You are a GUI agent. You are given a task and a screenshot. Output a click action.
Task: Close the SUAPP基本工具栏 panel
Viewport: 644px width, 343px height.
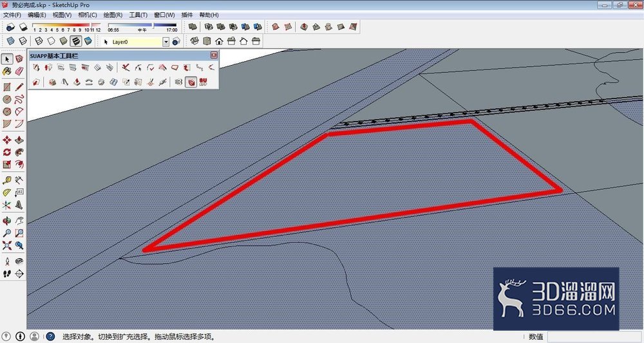(214, 55)
